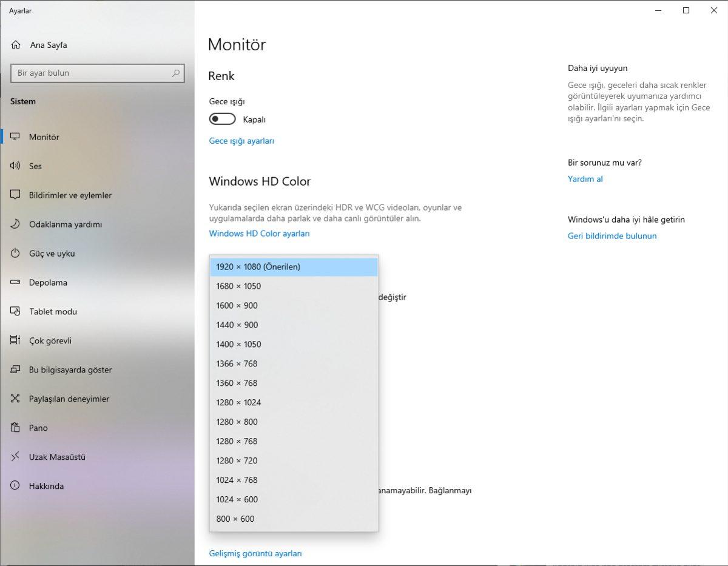Open Odaklanma yardımı via crescent icon

pos(15,224)
